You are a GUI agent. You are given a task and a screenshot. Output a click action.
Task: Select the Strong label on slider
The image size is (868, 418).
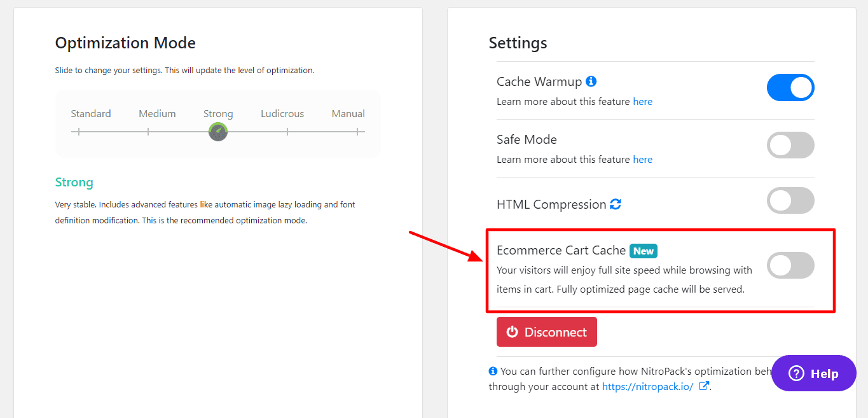click(218, 114)
